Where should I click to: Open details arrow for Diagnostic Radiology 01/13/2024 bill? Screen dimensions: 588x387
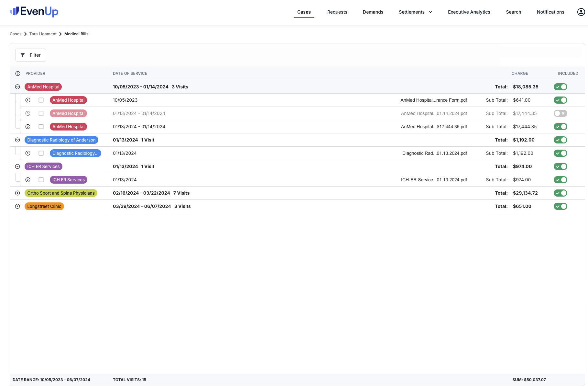tap(28, 153)
